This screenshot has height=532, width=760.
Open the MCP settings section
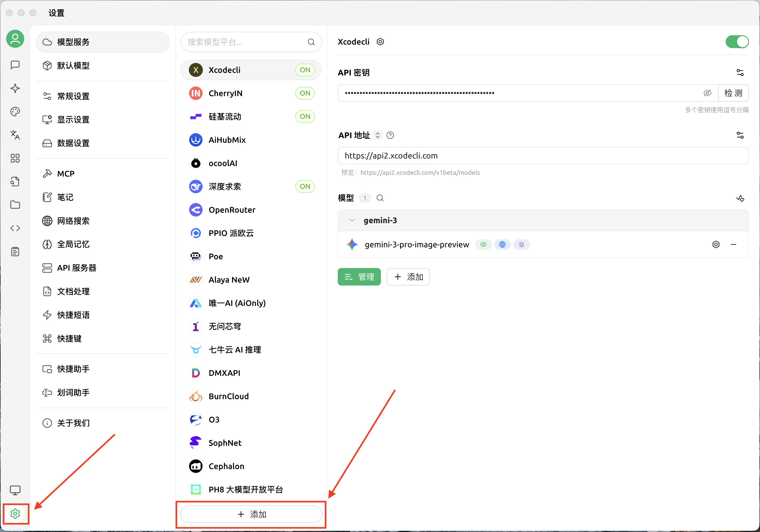click(65, 173)
